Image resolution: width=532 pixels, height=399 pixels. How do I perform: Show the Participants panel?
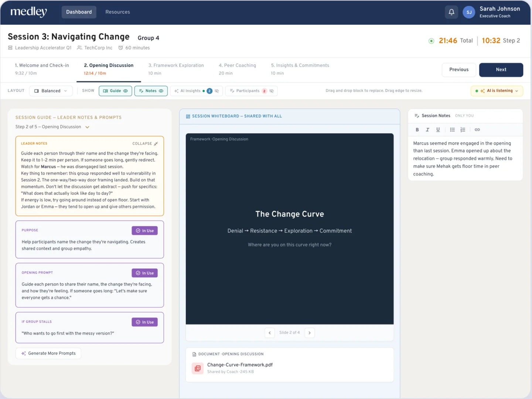pos(252,91)
